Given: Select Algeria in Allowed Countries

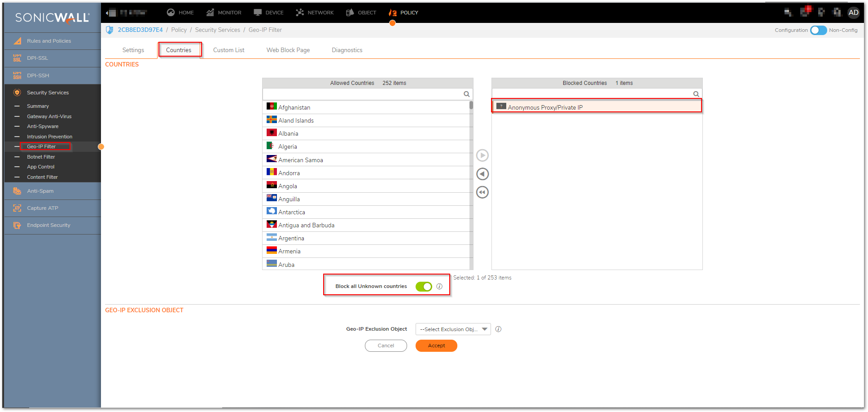Looking at the screenshot, I should click(x=366, y=146).
